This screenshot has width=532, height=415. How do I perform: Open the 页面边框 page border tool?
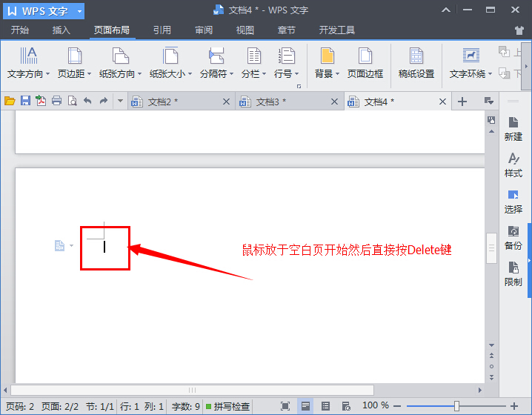pyautogui.click(x=365, y=63)
